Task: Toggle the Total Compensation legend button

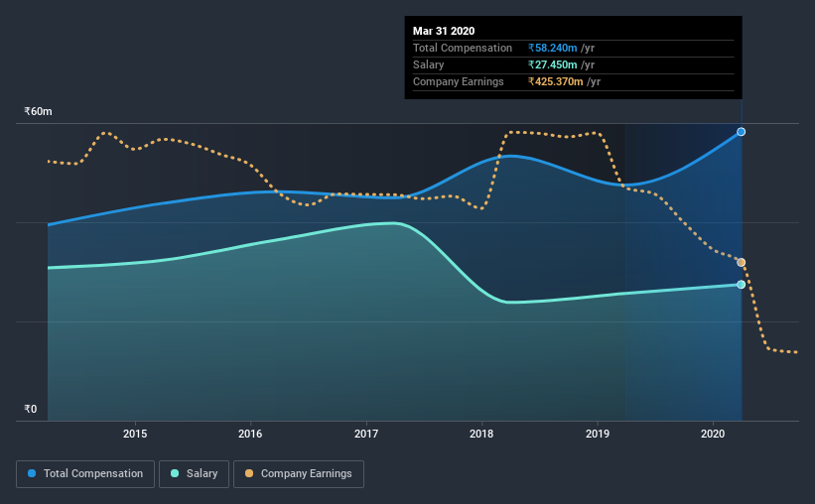Action: (x=85, y=474)
